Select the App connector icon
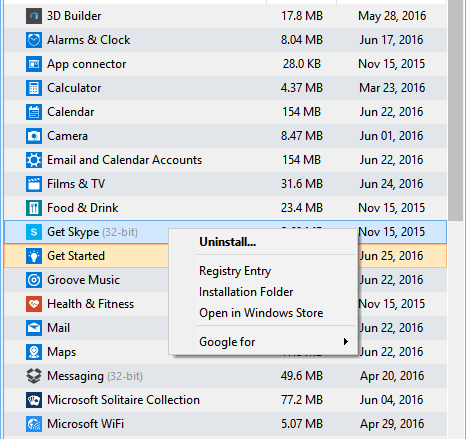Image resolution: width=466 pixels, height=439 pixels. click(x=34, y=64)
